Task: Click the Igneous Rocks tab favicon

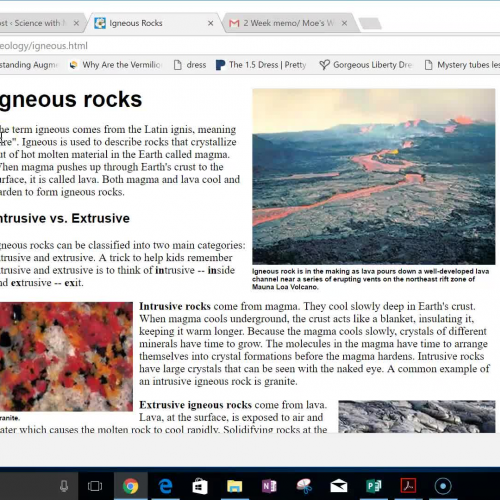Action: (100, 23)
